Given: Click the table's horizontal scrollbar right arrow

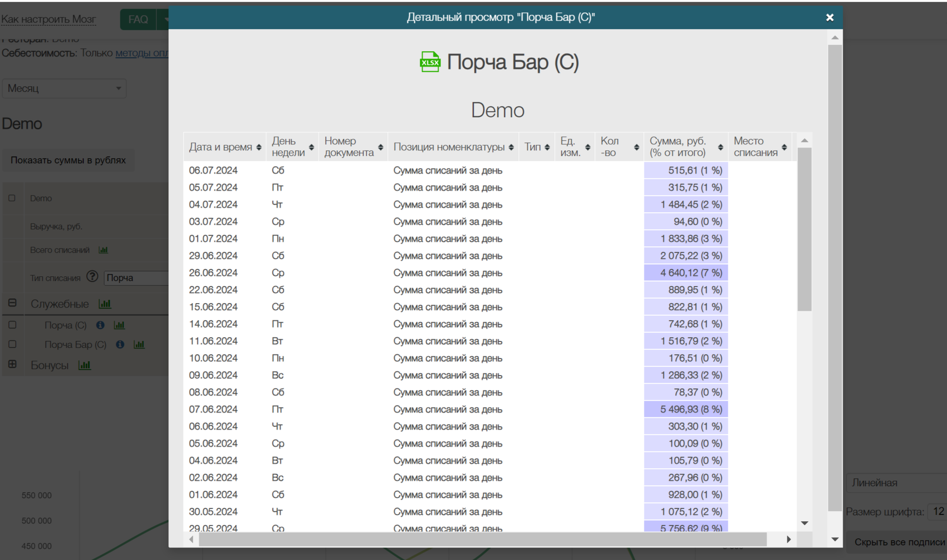Looking at the screenshot, I should pos(788,539).
